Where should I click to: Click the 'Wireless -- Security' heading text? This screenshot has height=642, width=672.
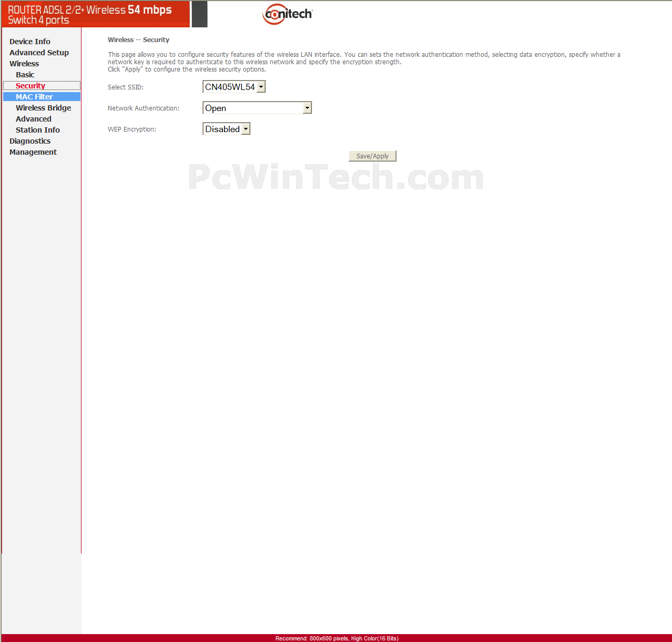pos(139,40)
